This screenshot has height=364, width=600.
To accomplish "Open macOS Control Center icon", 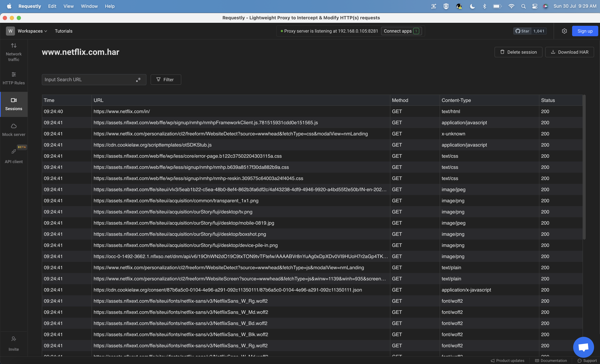I will (x=535, y=6).
